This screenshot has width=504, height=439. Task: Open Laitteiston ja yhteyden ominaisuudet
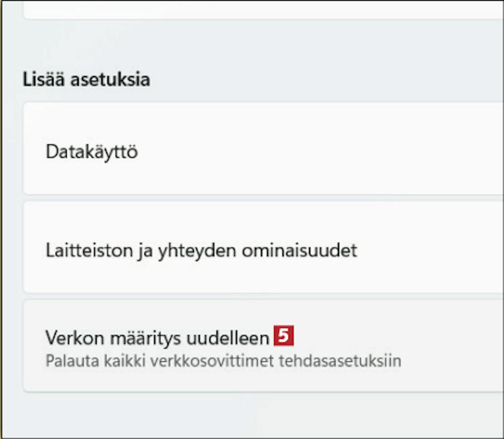click(263, 247)
